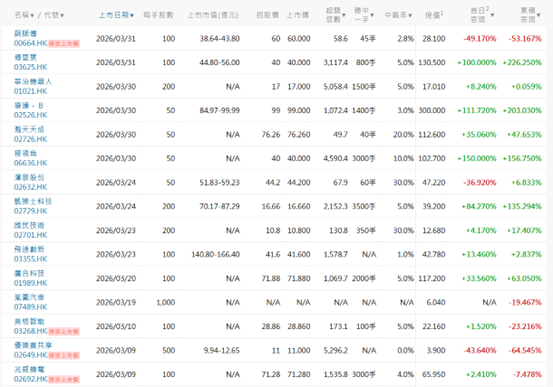Open the 優樂賽共享 company name link

(33, 345)
